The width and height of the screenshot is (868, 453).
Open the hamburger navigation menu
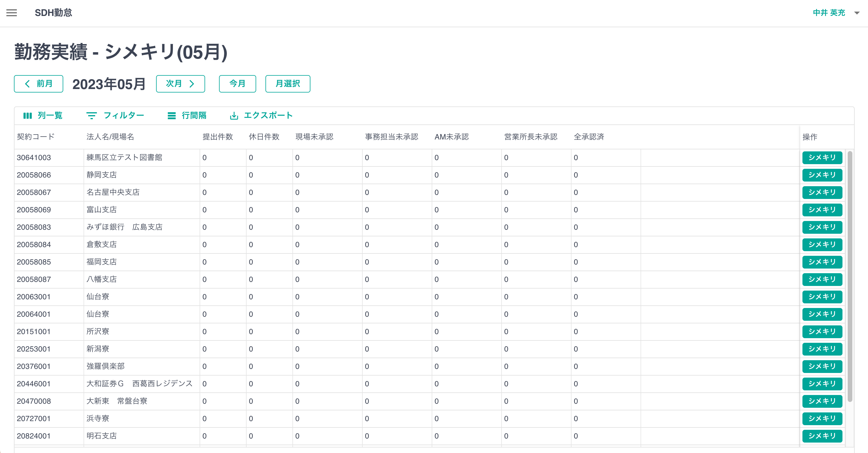[x=12, y=13]
